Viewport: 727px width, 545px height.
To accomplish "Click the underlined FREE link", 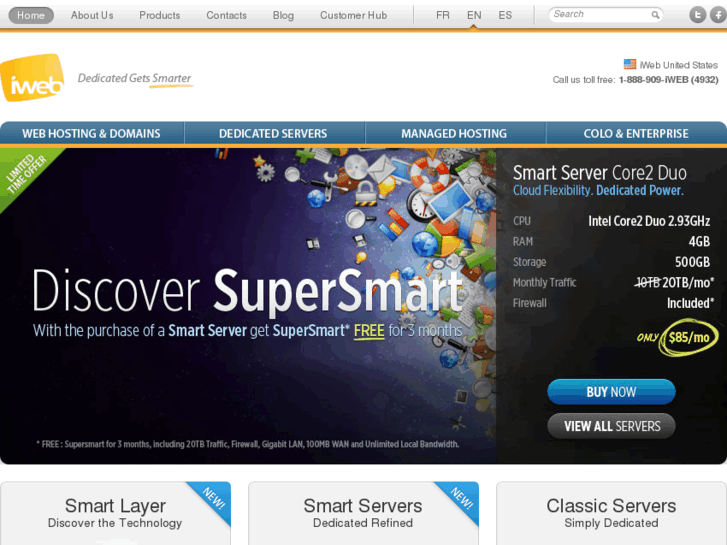I will (369, 331).
